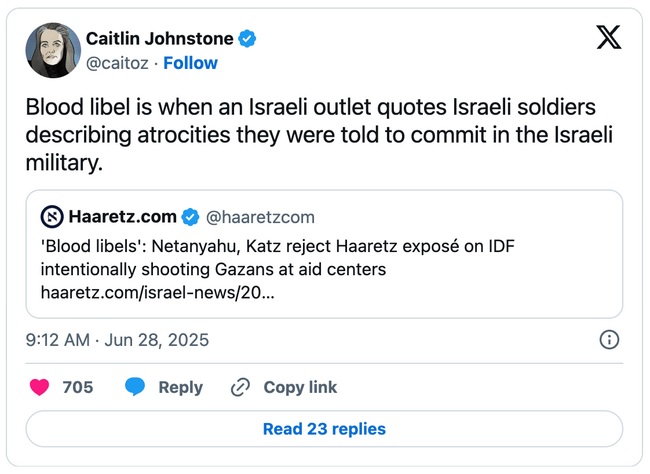Tap the blue reply bubble icon
This screenshot has width=650, height=474.
point(135,387)
